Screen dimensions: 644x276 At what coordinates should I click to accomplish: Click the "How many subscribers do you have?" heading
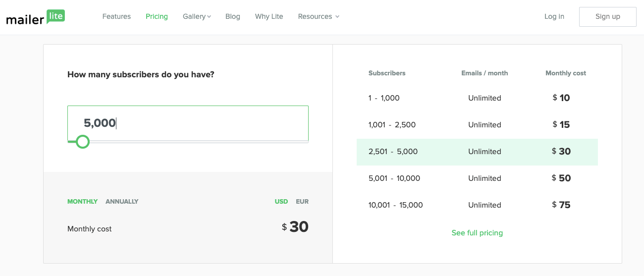click(x=141, y=75)
